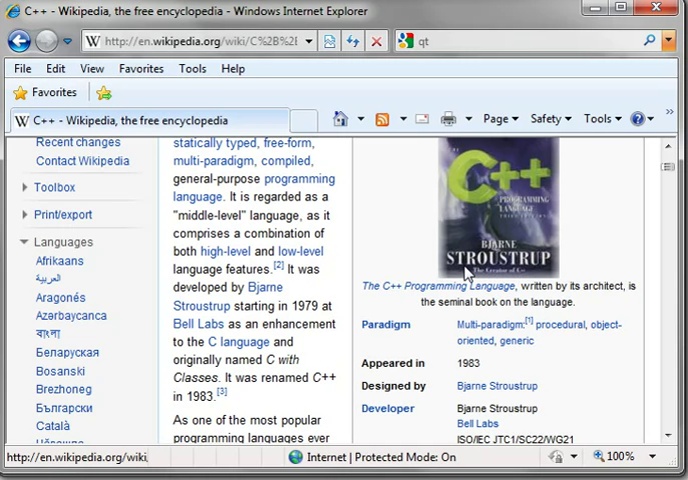Viewport: 688px width, 480px height.
Task: Open a new blank tab
Action: [x=304, y=121]
